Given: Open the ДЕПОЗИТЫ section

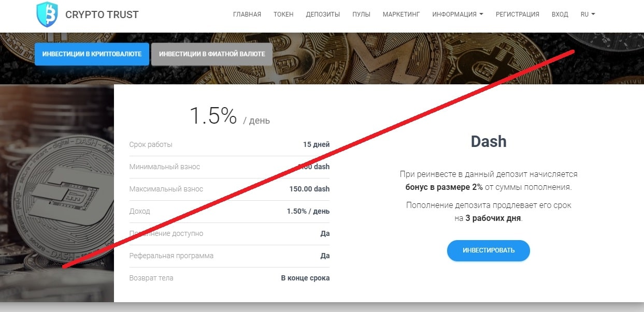Looking at the screenshot, I should pyautogui.click(x=323, y=14).
